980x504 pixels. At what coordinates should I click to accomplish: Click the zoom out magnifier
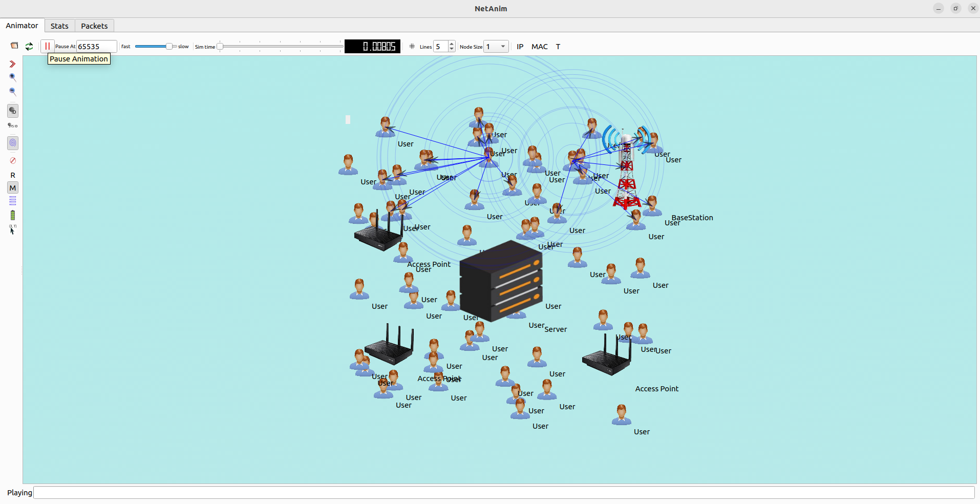tap(13, 92)
